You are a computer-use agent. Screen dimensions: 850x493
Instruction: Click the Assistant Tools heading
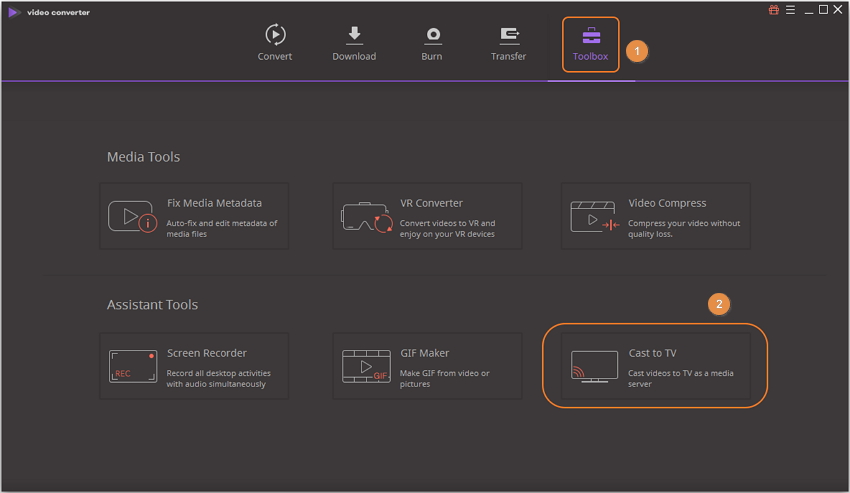pyautogui.click(x=152, y=305)
